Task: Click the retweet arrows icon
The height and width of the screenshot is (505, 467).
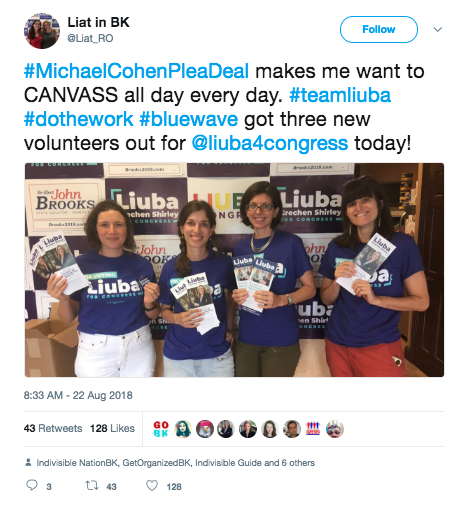Action: (x=92, y=485)
